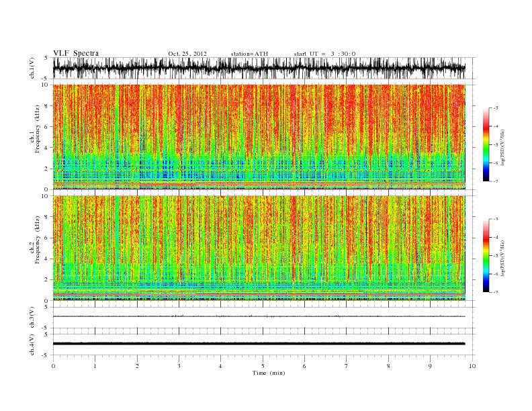Click time axis tick label "6"
The width and height of the screenshot is (532, 411).
click(x=304, y=366)
